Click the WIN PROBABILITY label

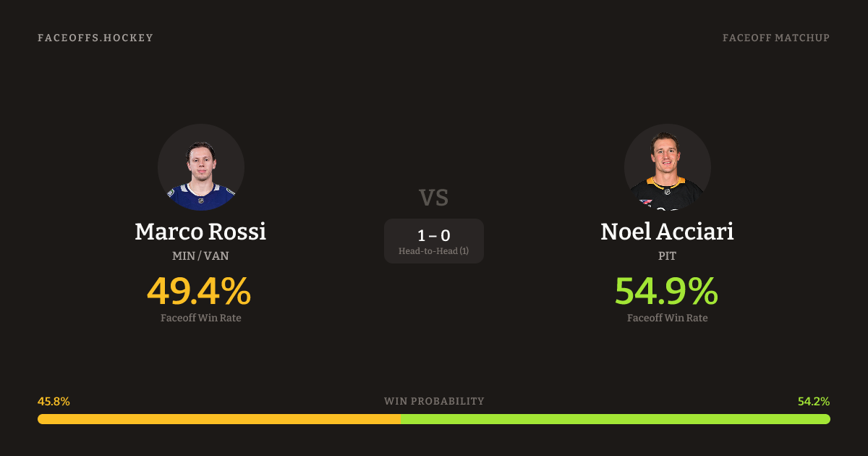(x=434, y=401)
